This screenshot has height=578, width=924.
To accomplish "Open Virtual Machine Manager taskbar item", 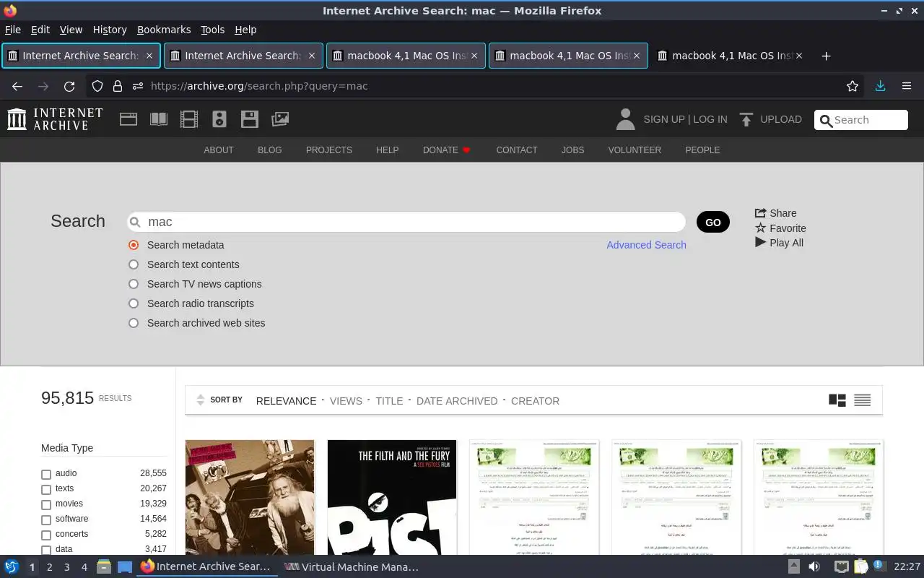I will 351,567.
